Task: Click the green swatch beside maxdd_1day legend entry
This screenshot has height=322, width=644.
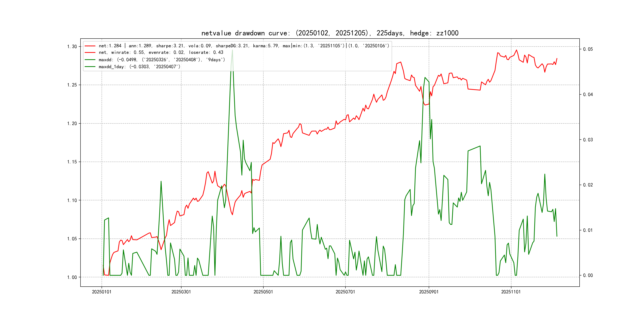Action: click(90, 67)
